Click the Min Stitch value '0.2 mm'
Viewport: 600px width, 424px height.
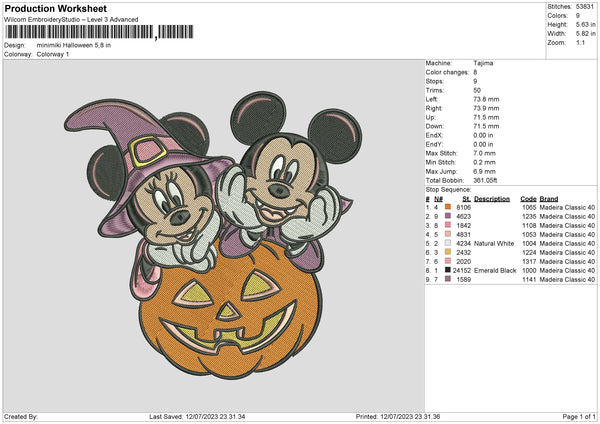coord(484,162)
